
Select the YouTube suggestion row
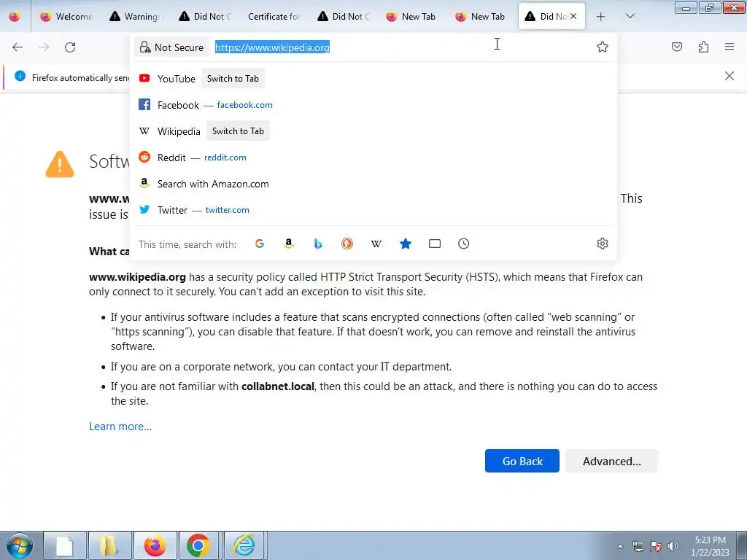pyautogui.click(x=373, y=79)
